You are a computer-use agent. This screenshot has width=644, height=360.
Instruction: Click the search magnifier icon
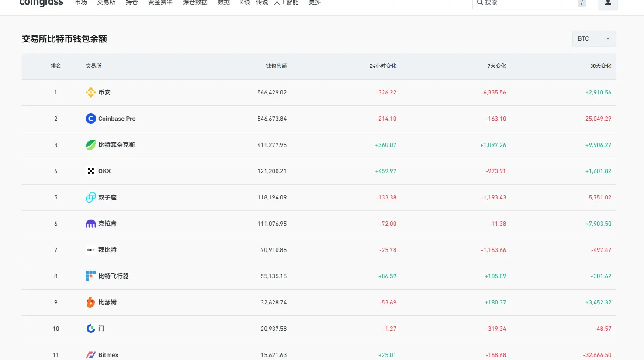click(480, 3)
